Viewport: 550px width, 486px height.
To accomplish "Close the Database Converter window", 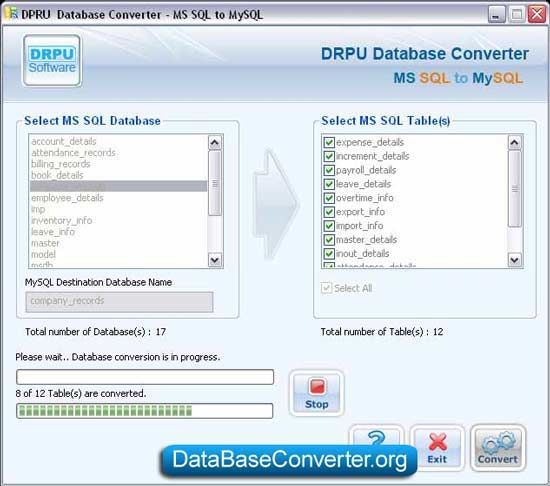I will [x=537, y=14].
